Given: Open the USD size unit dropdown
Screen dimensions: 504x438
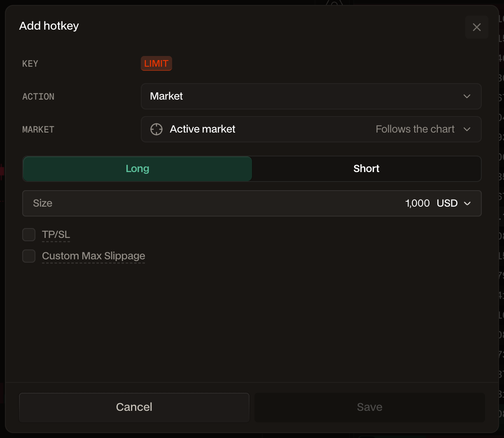Looking at the screenshot, I should [454, 203].
